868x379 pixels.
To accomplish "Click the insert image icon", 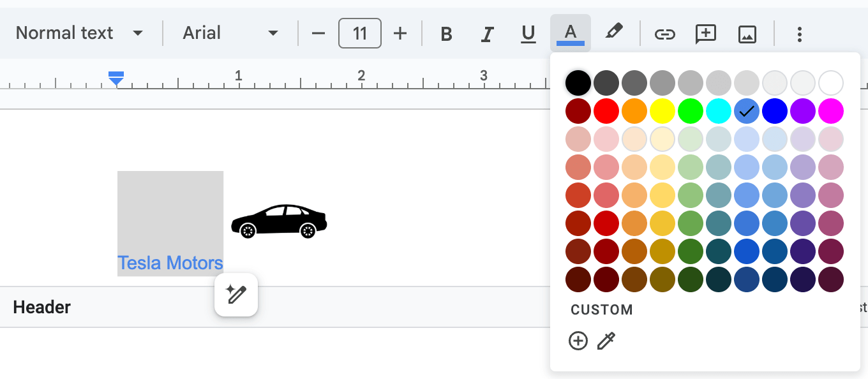I will point(747,34).
